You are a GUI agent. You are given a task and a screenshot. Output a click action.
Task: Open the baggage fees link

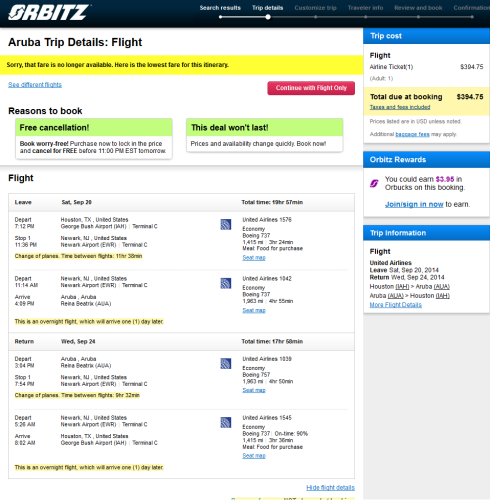tap(412, 134)
